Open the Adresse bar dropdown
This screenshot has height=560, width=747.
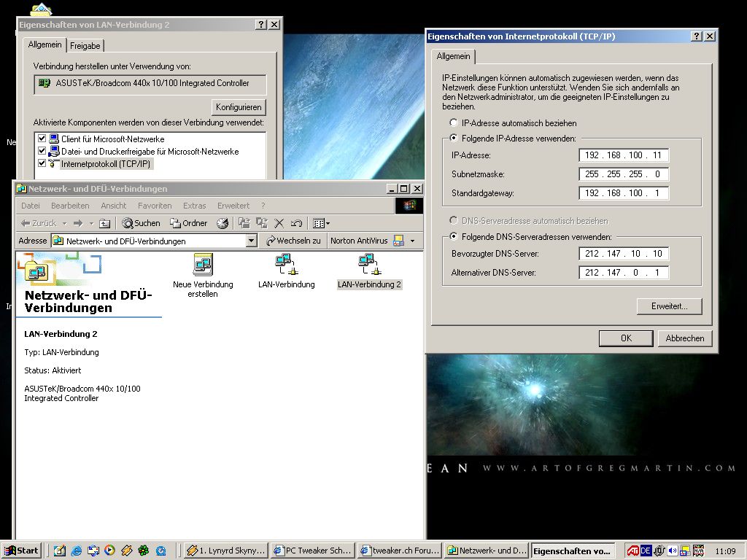252,241
